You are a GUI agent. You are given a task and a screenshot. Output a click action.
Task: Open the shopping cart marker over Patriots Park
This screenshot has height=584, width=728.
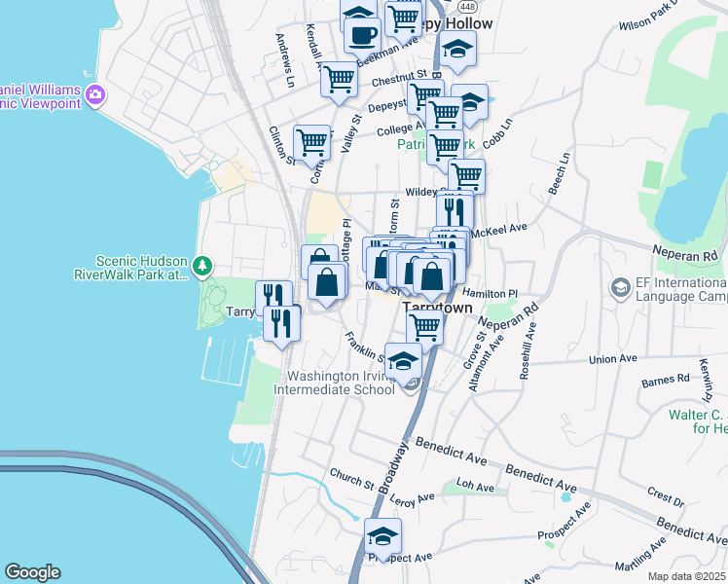click(x=445, y=151)
